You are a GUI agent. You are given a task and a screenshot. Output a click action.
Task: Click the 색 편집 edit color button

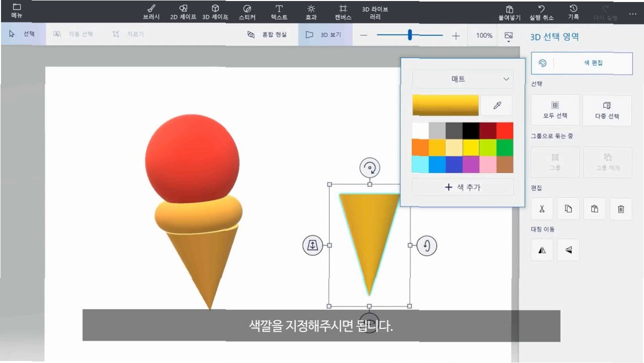point(582,63)
